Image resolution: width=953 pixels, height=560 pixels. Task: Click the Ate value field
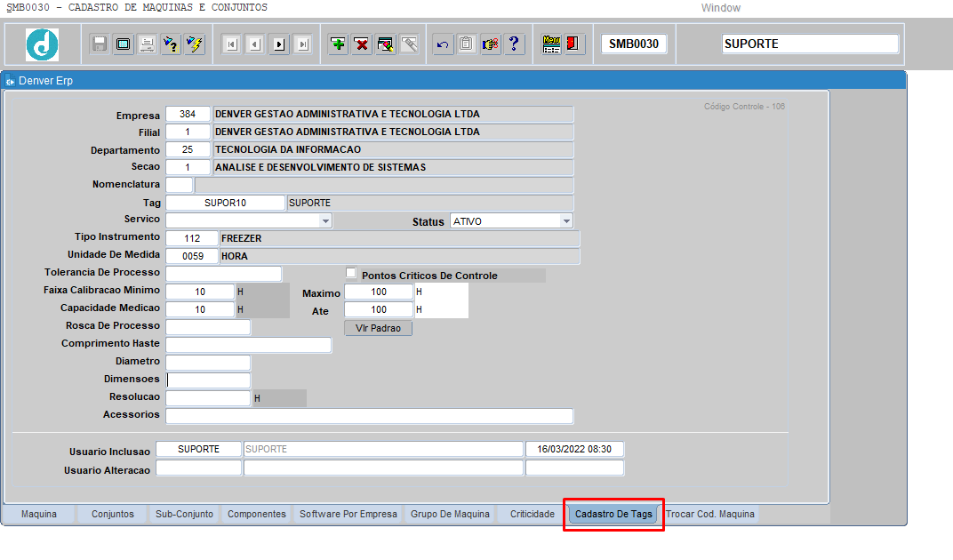[379, 308]
